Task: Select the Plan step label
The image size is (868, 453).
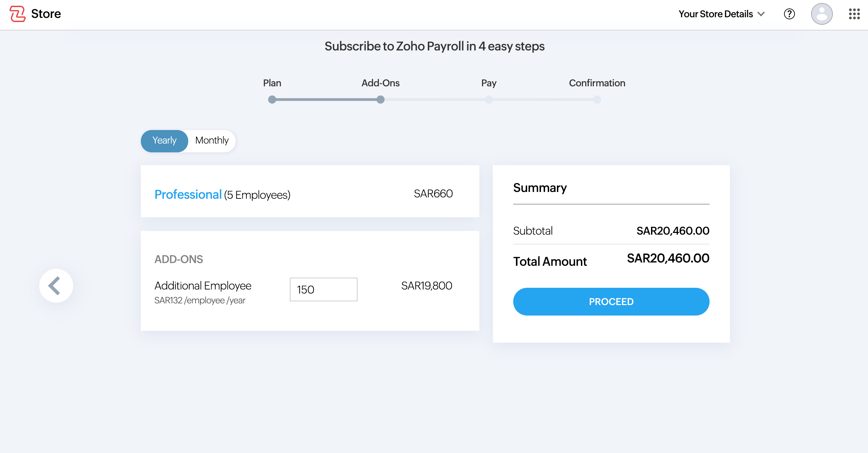Action: click(272, 83)
